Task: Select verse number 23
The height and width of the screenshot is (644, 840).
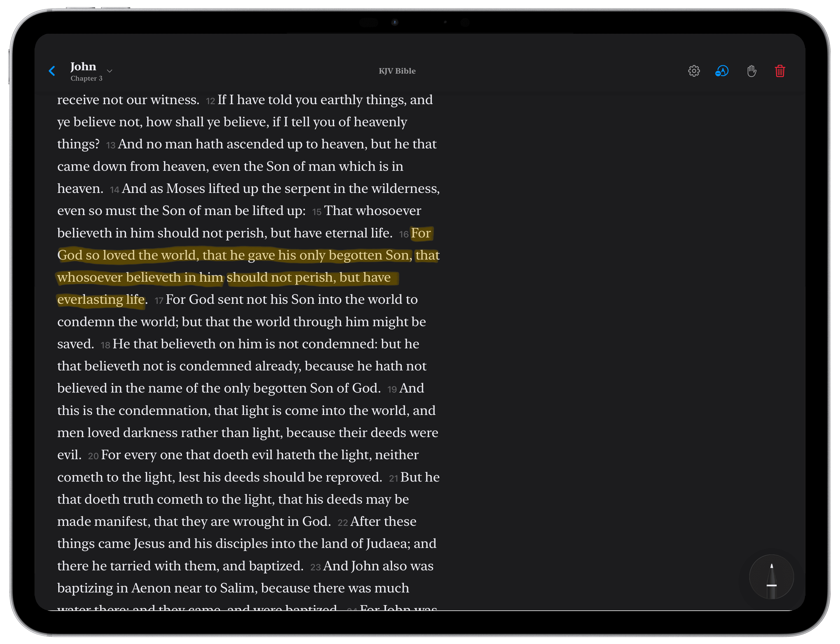Action: [x=315, y=567]
